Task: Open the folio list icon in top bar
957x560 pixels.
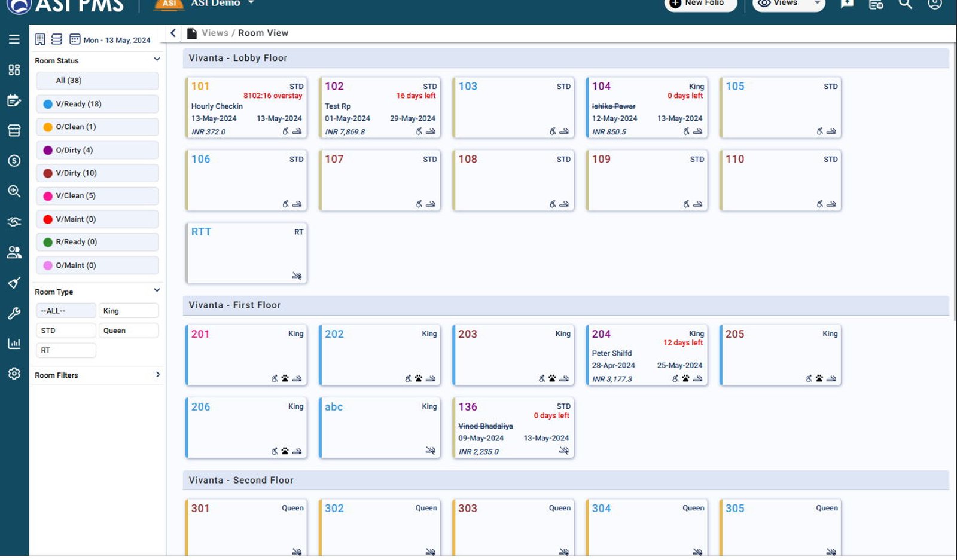Action: click(x=876, y=4)
